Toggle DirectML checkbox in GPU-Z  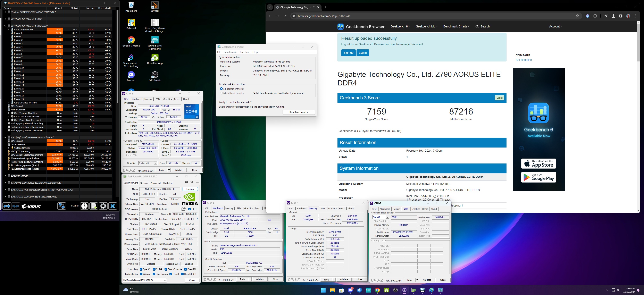(185, 269)
